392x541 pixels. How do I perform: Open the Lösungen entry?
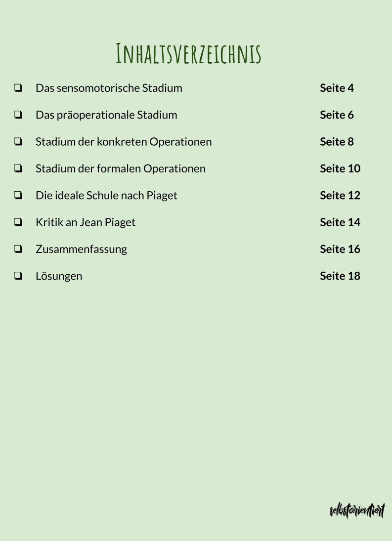coord(59,276)
